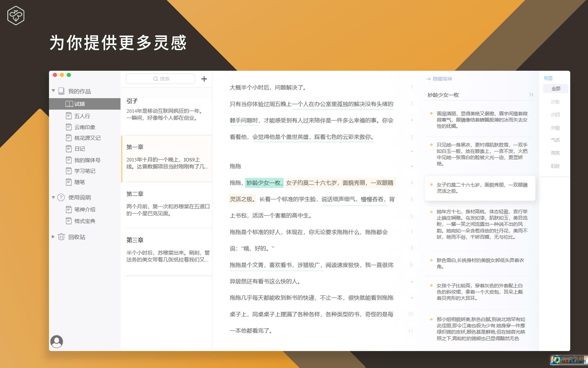This screenshot has height=368, width=588.
Task: Click the 我的作品 section label
Action: point(79,91)
